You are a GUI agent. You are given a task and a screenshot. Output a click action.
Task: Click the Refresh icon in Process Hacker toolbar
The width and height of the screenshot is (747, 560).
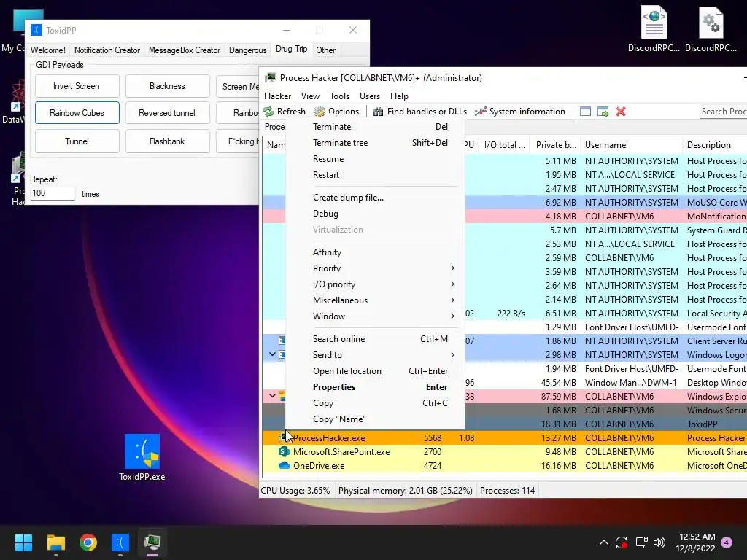tap(268, 112)
